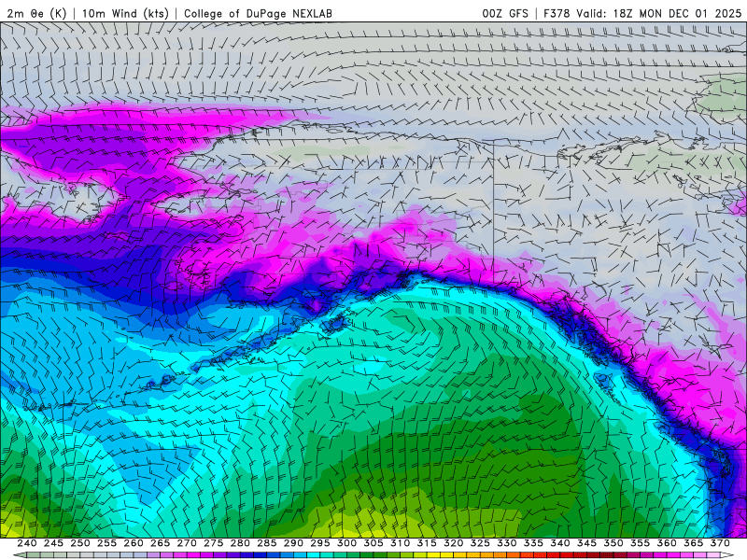747x560 pixels.
Task: Click the 360 value on the color scale
Action: (x=667, y=543)
